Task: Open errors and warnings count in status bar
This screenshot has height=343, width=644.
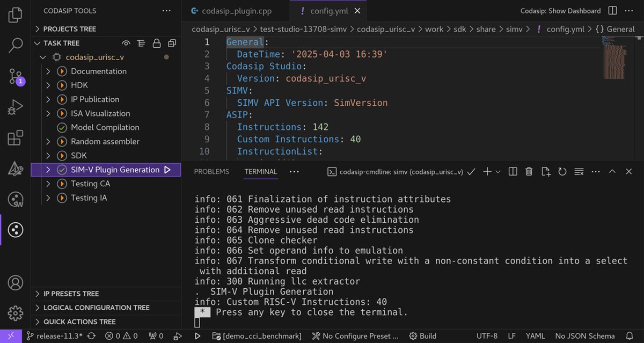Action: [121, 336]
